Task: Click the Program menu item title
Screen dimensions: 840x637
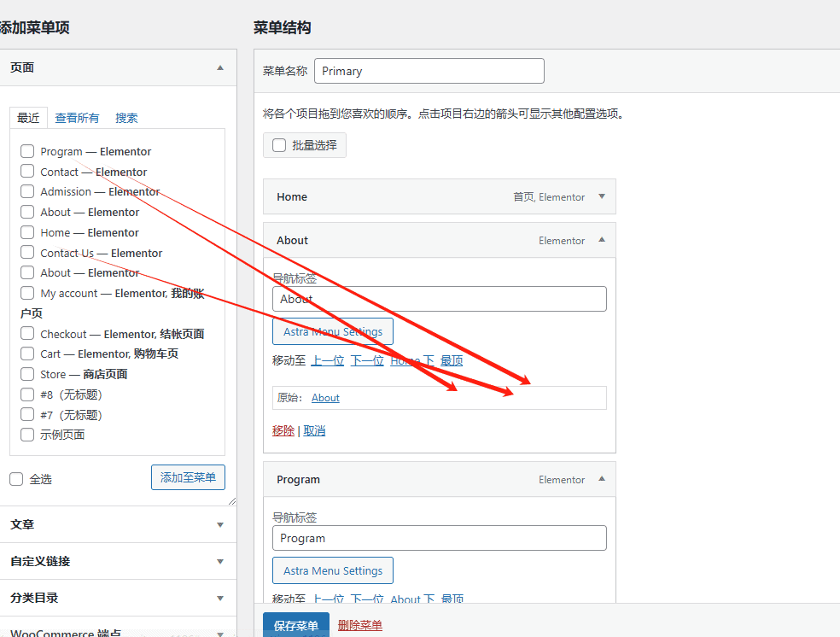Action: [299, 480]
